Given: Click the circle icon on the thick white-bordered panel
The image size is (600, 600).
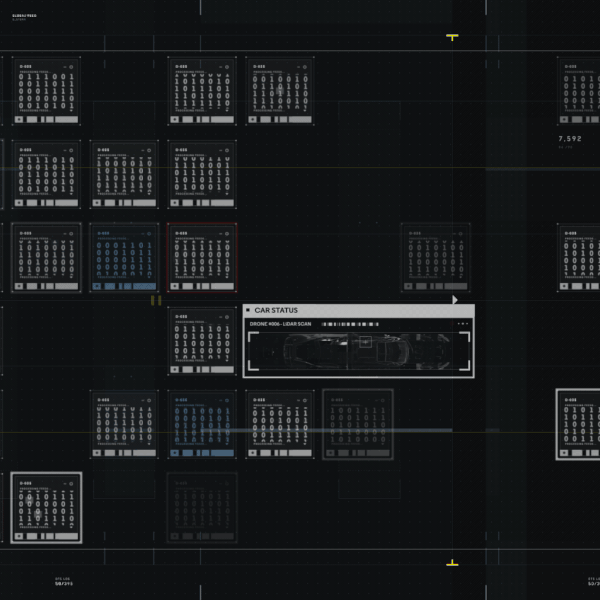Looking at the screenshot, I should click(71, 484).
